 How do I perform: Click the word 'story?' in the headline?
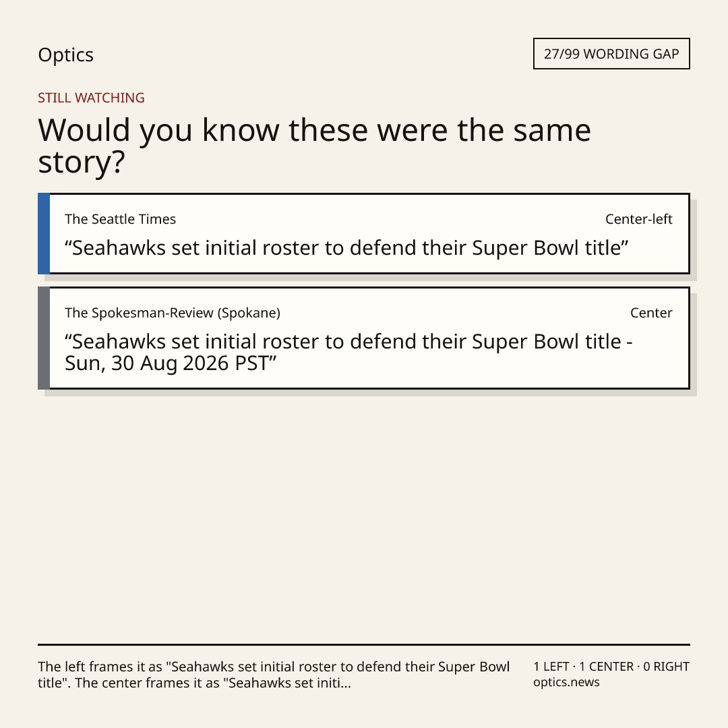coord(82,162)
